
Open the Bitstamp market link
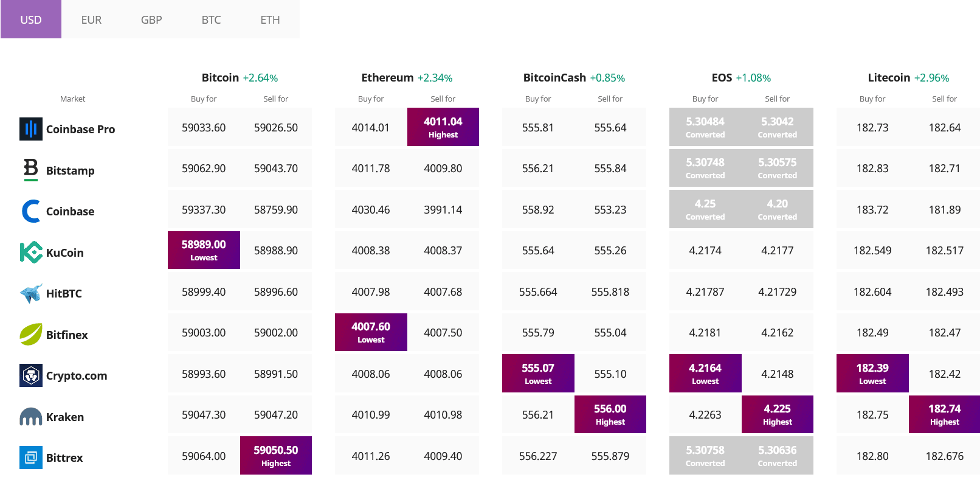pyautogui.click(x=71, y=170)
